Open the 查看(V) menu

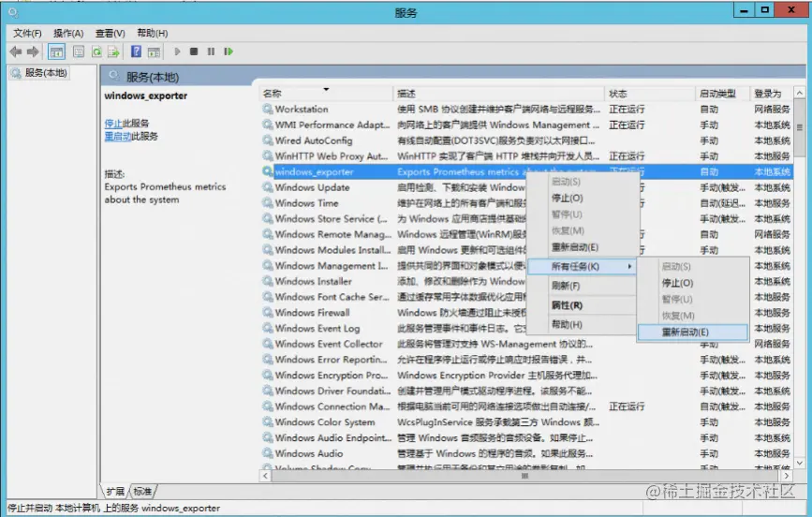tap(110, 33)
